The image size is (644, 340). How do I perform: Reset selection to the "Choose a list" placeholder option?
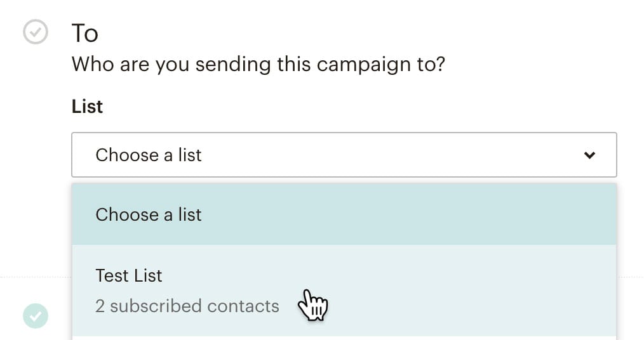344,214
